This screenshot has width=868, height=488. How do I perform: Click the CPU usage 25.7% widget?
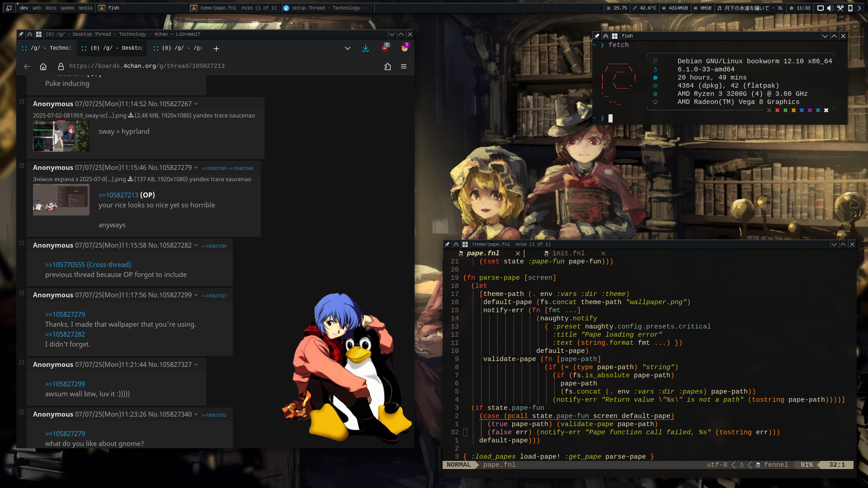click(x=617, y=8)
